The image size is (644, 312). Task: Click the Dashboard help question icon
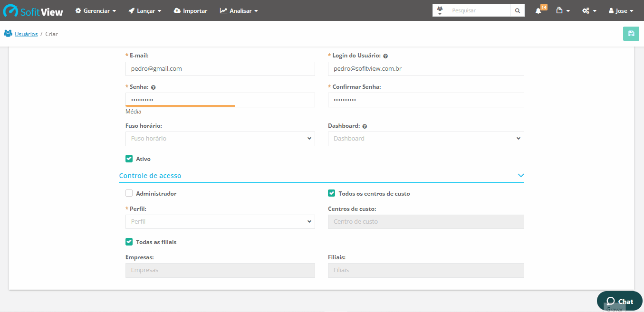(365, 127)
